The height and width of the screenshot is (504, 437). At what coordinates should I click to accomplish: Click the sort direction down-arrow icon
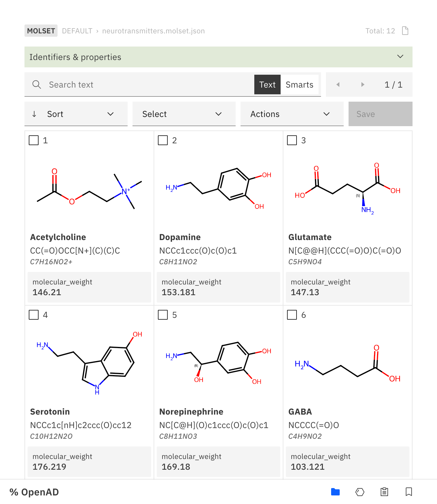point(34,114)
